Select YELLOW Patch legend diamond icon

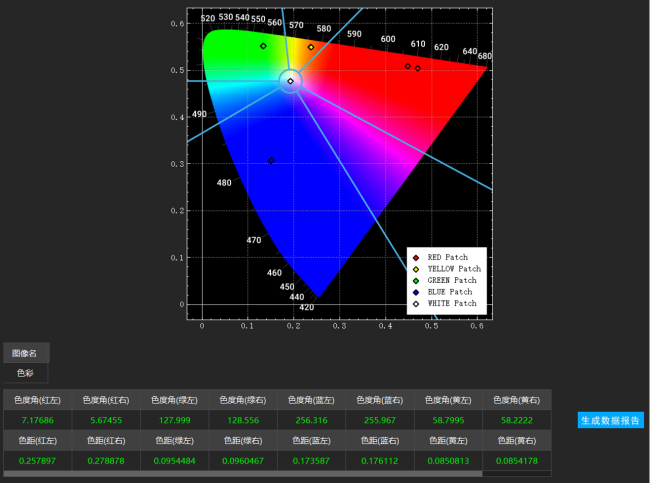tap(416, 269)
